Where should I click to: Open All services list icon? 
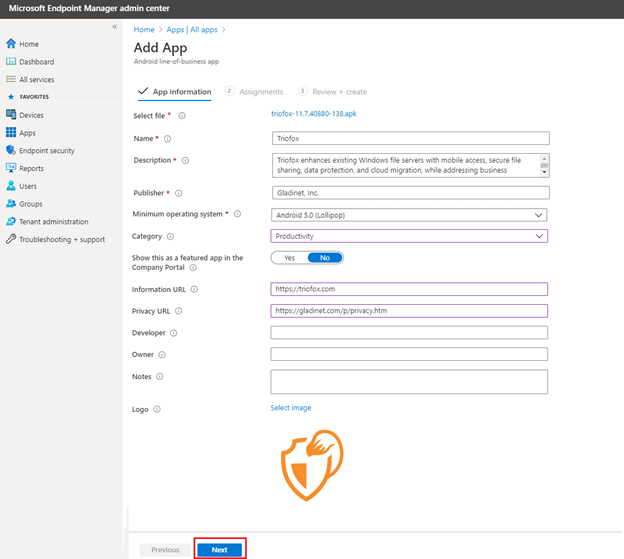[x=11, y=79]
